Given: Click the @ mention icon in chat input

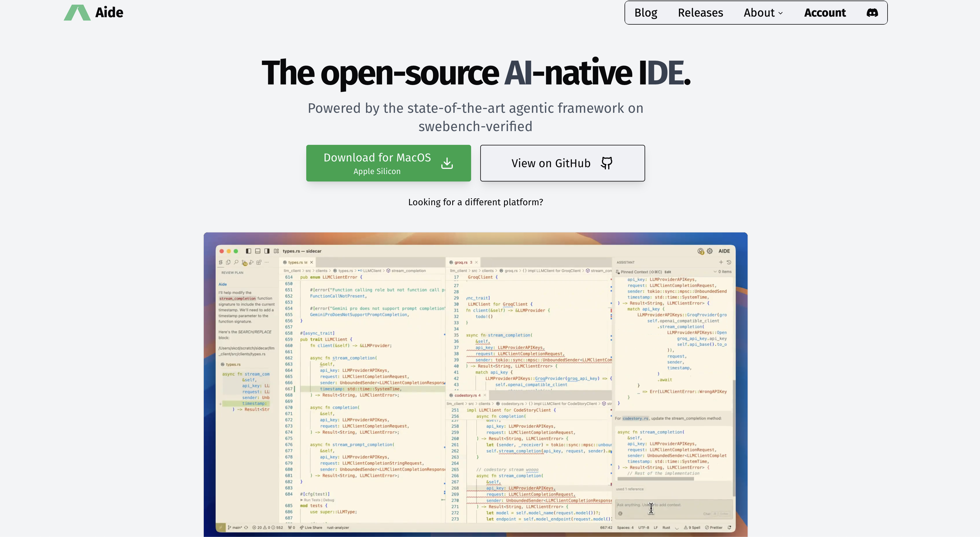Looking at the screenshot, I should (x=621, y=514).
